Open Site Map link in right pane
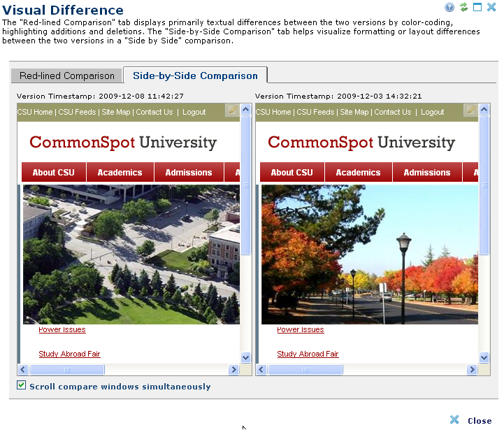Screen dimensions: 504x430 pos(354,112)
